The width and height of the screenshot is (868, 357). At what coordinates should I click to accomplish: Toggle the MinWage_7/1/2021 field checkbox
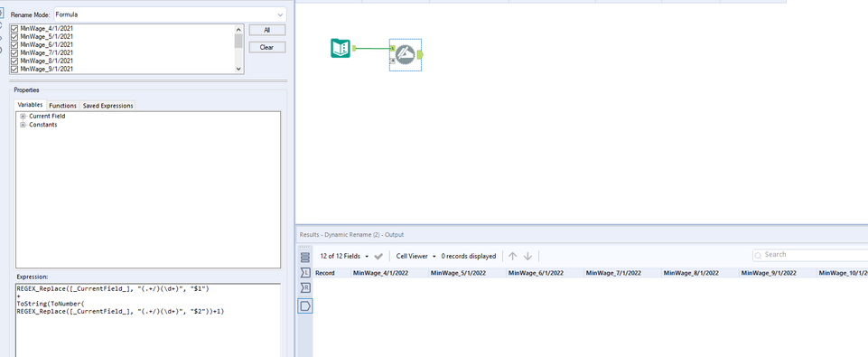tap(15, 52)
